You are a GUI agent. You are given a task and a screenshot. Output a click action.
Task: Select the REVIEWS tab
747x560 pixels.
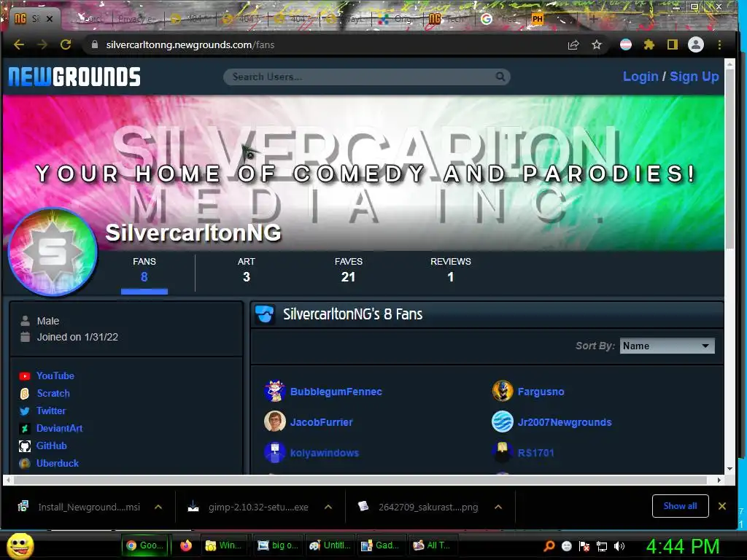pos(451,270)
